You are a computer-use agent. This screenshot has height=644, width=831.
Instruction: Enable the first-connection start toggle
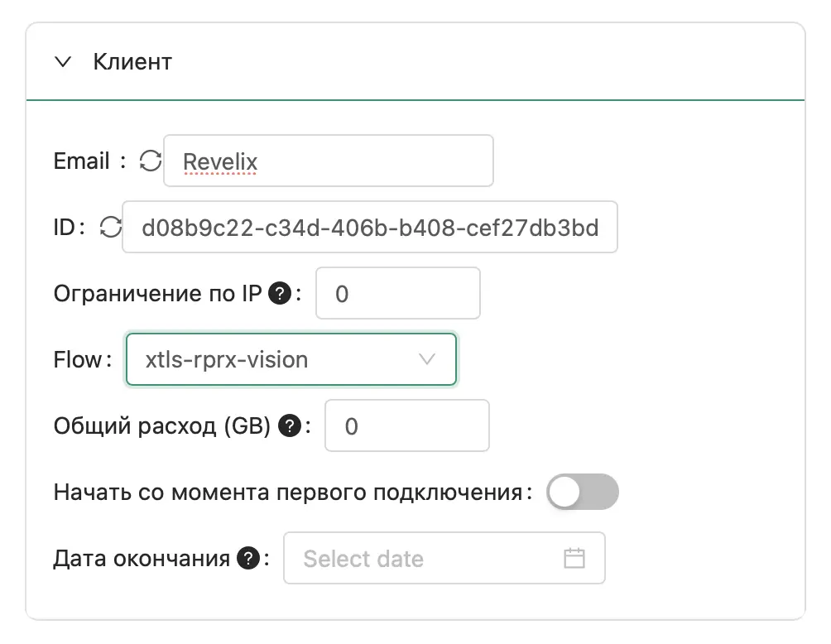pyautogui.click(x=582, y=492)
